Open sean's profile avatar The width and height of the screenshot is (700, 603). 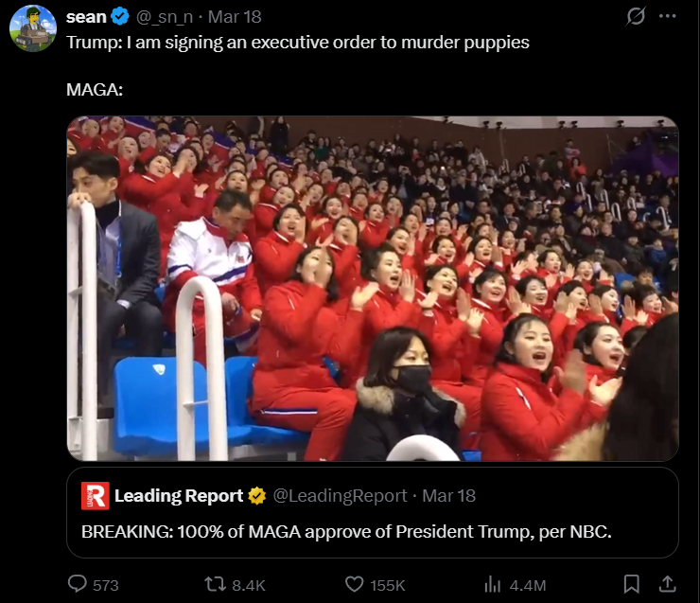[33, 28]
